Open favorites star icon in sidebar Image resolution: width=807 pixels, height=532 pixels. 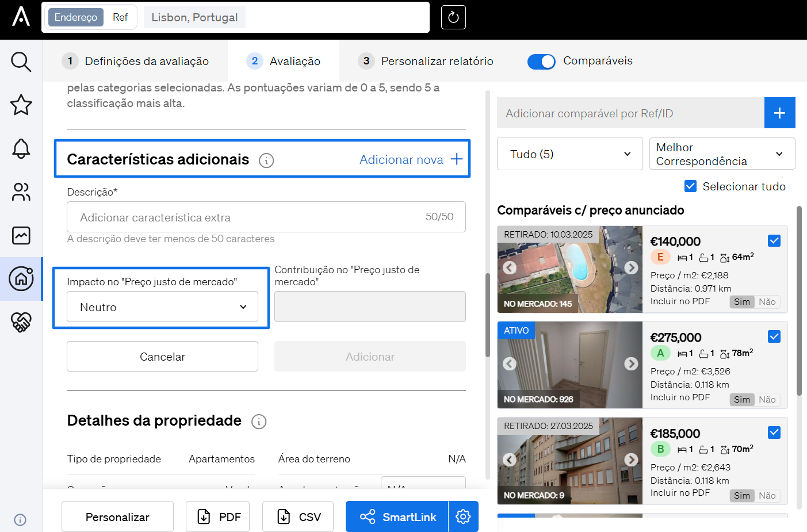point(21,105)
